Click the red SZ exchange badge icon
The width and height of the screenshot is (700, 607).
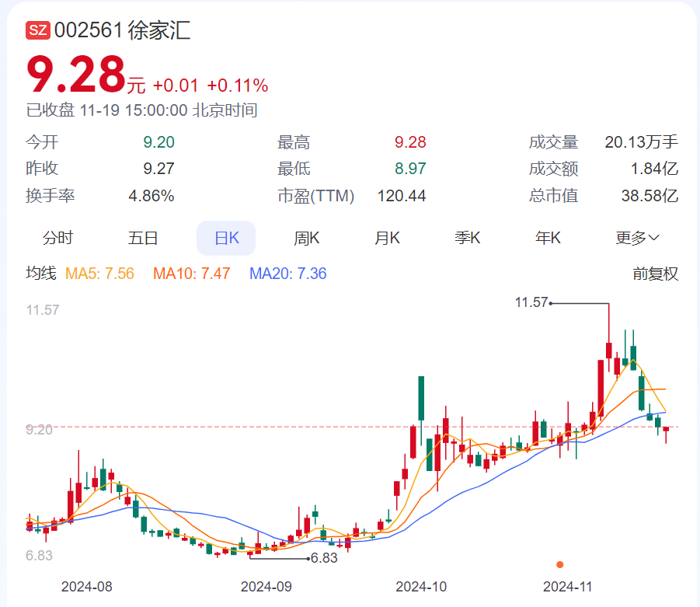point(37,30)
